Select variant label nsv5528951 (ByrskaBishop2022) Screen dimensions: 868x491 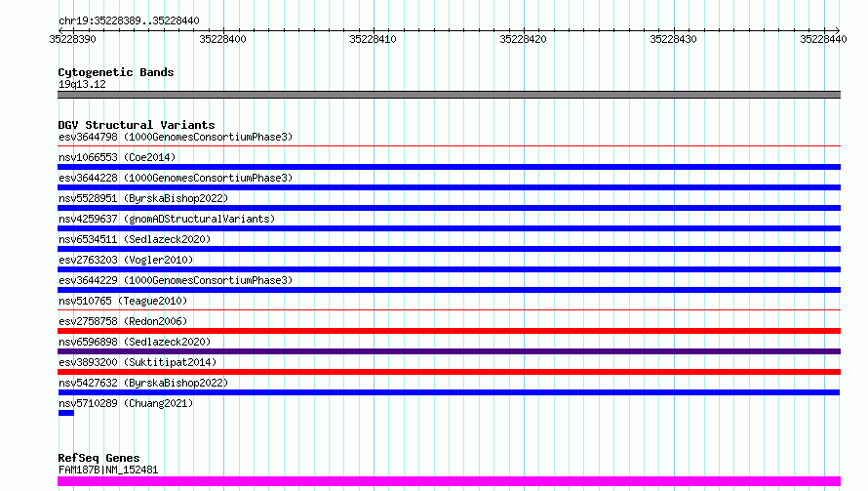143,198
